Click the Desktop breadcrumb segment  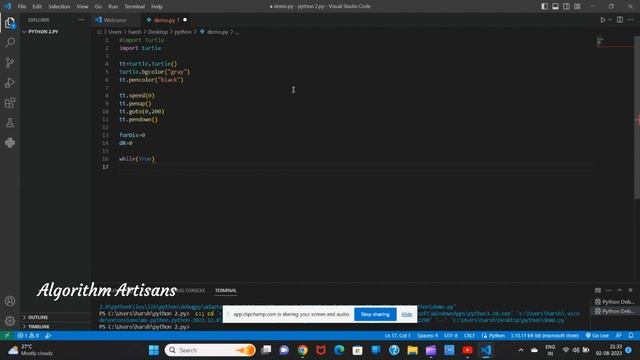[x=158, y=32]
